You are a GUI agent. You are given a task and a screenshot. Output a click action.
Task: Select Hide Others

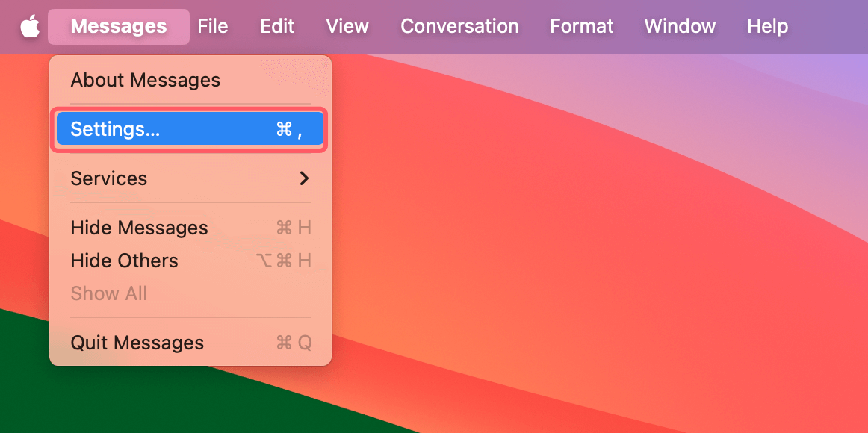pos(124,261)
